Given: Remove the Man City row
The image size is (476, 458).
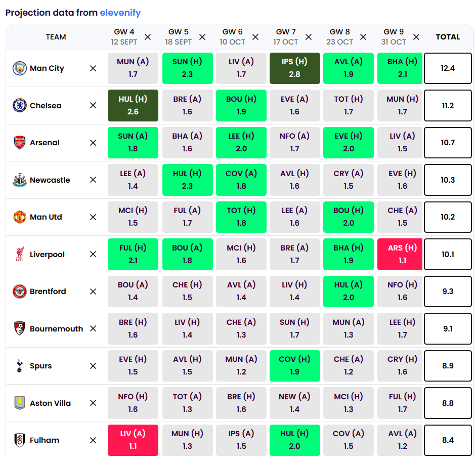Looking at the screenshot, I should pos(93,68).
